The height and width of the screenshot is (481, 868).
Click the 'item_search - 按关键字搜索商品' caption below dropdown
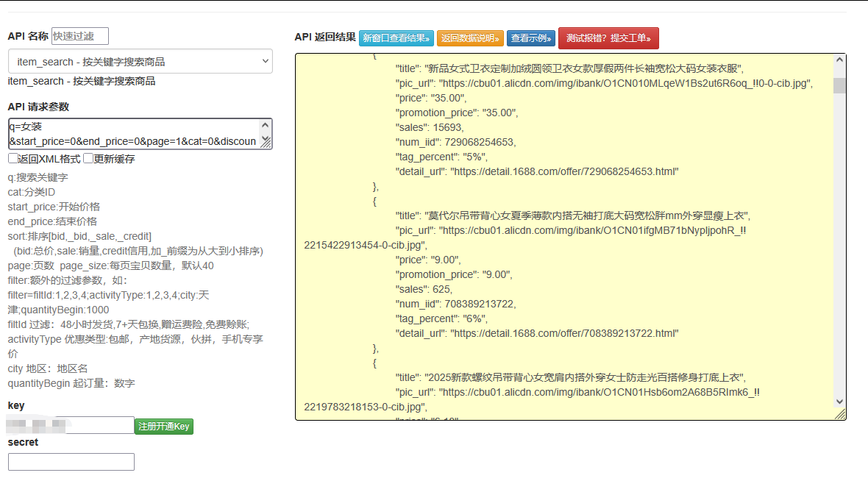[x=82, y=82]
